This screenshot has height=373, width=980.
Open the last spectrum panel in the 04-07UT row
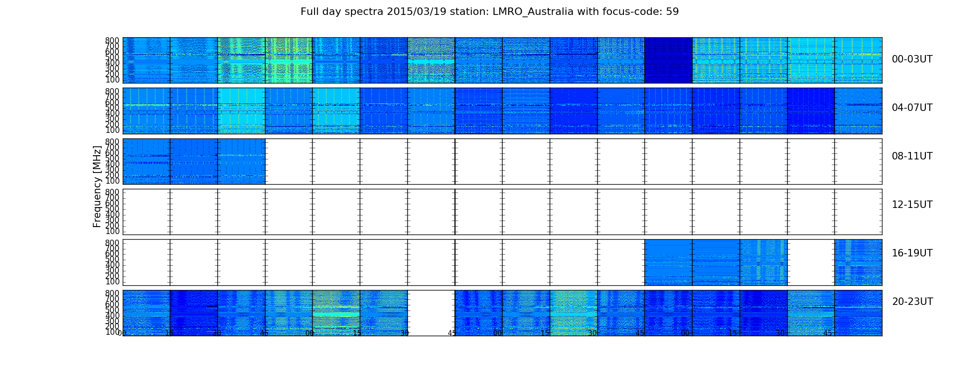(858, 111)
